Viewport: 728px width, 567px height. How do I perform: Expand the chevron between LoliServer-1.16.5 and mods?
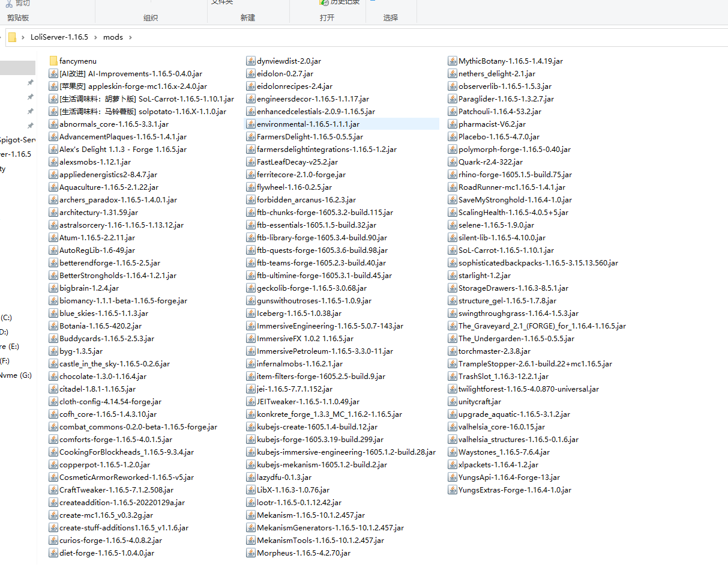click(x=96, y=37)
